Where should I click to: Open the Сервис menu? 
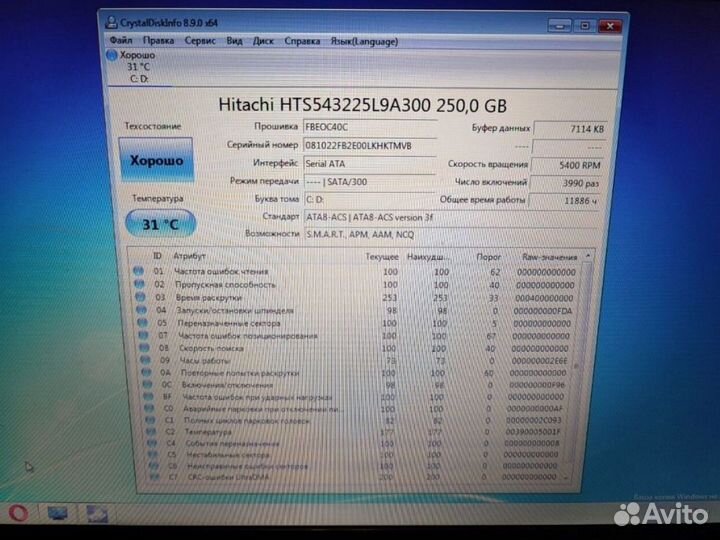[x=200, y=41]
